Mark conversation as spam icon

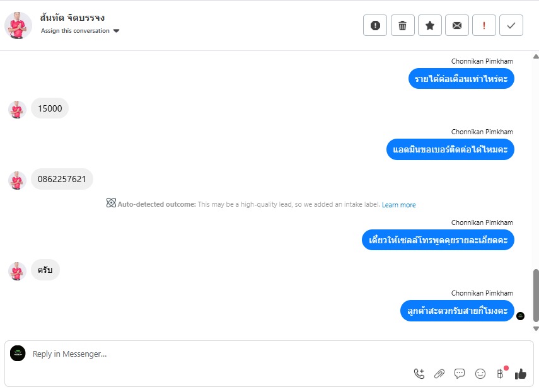pos(375,25)
